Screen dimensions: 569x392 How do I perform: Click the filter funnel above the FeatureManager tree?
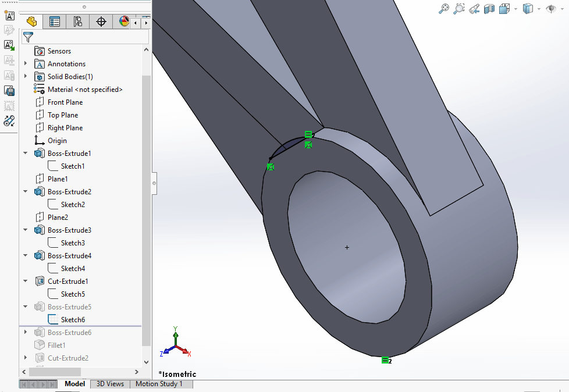pos(27,36)
